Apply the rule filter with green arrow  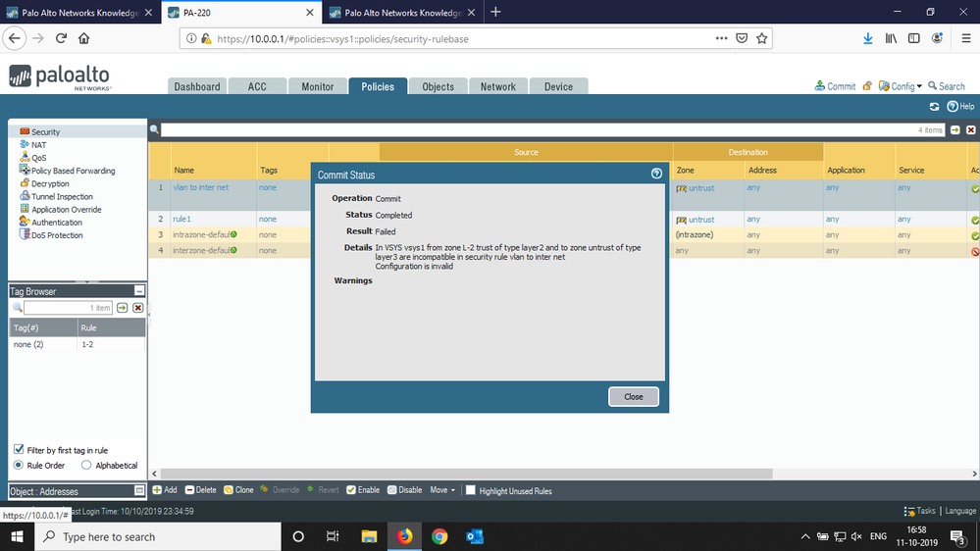(x=955, y=130)
